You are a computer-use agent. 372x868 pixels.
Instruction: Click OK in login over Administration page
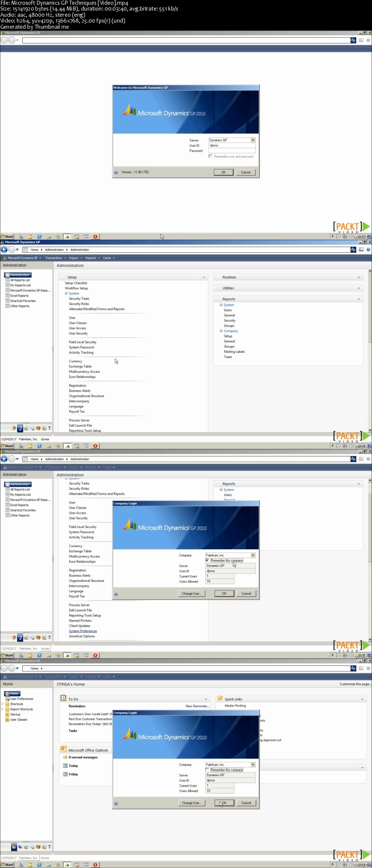coord(224,594)
